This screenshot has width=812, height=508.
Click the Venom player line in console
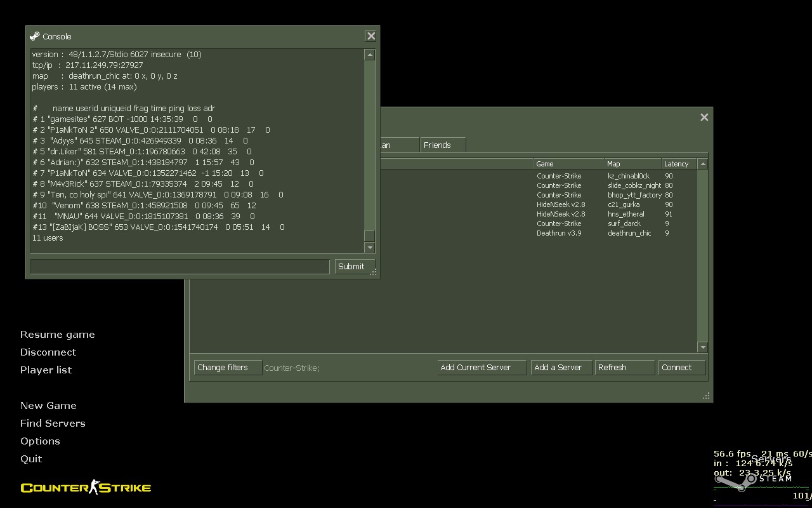tap(145, 205)
